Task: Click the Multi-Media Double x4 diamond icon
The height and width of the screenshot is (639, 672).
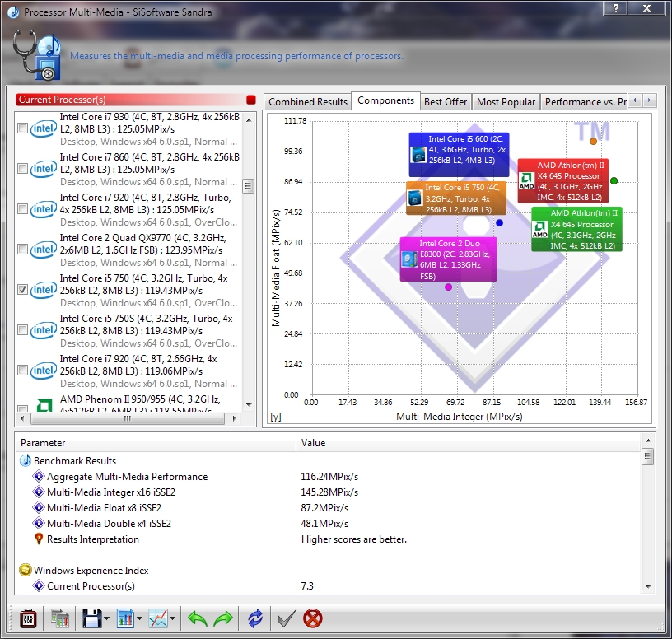Action: click(39, 523)
